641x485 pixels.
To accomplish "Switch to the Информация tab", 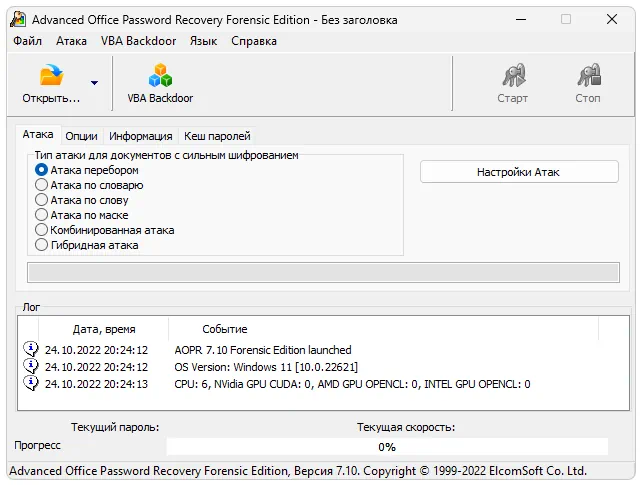I will click(x=141, y=136).
